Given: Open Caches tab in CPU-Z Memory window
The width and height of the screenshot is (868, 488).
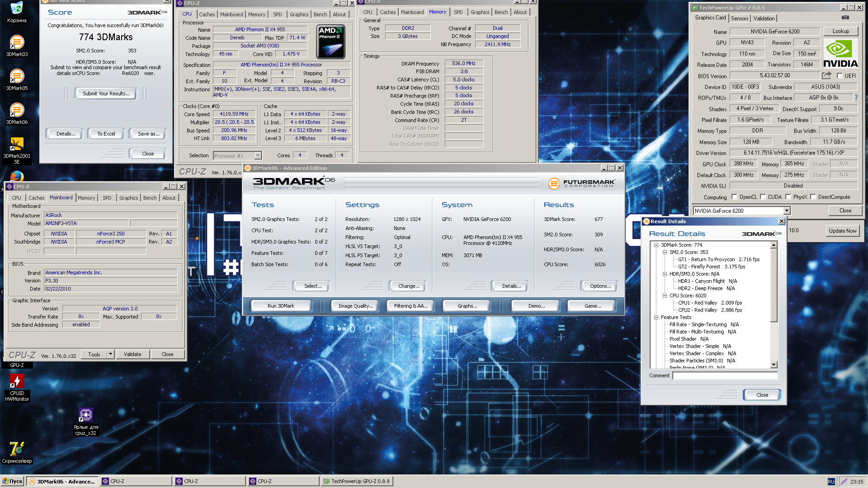Looking at the screenshot, I should [387, 12].
